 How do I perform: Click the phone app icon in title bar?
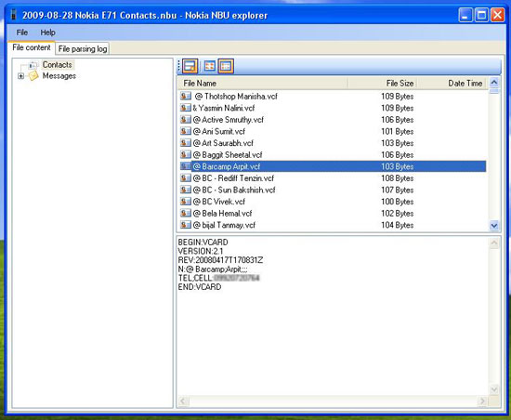click(13, 15)
